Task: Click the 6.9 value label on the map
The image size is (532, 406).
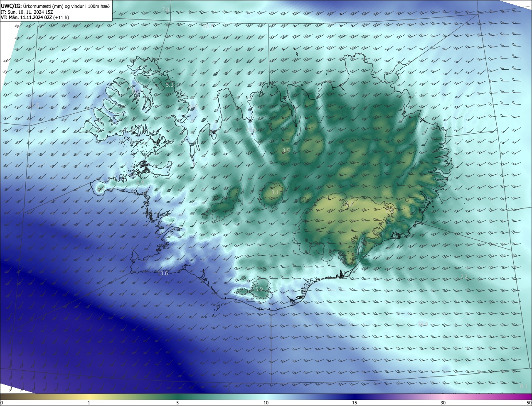Action: [140, 182]
